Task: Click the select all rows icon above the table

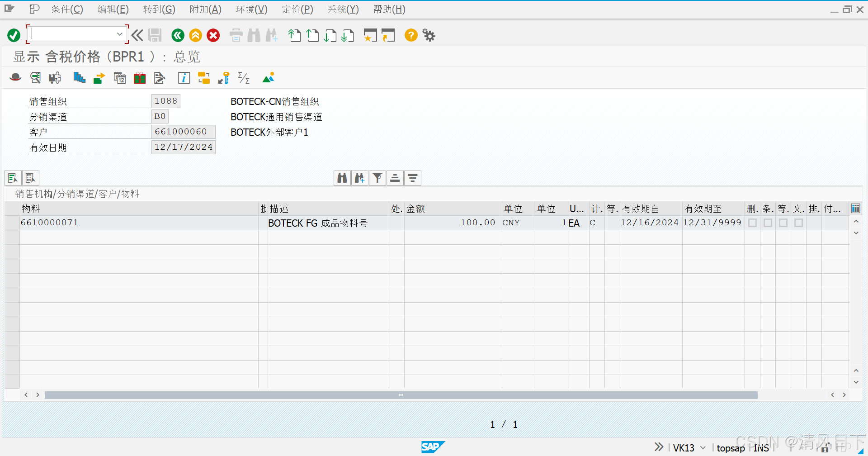Action: [13, 178]
